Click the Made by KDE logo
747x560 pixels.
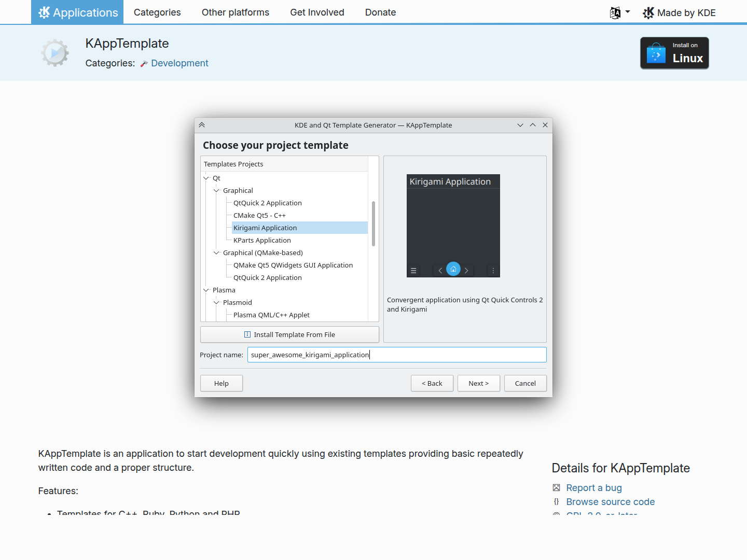(x=648, y=12)
